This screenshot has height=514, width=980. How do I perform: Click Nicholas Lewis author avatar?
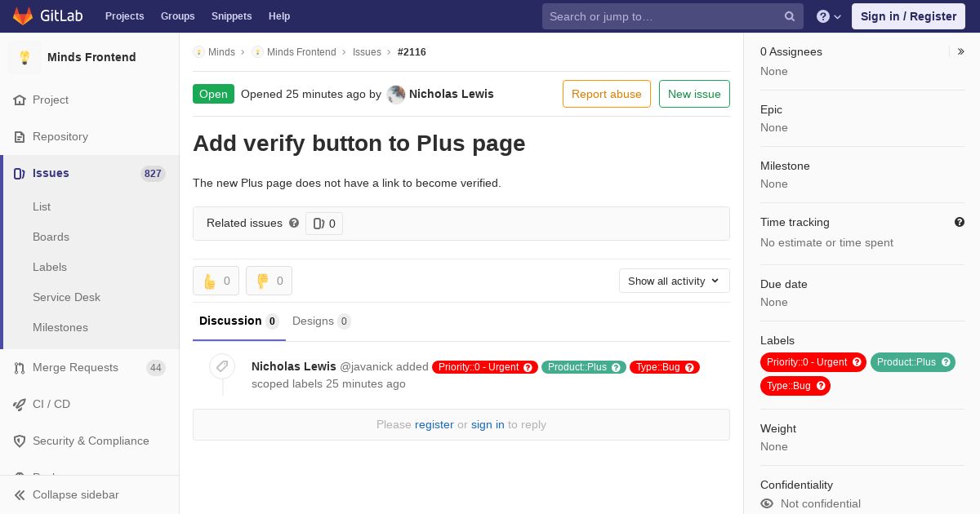pyautogui.click(x=396, y=94)
